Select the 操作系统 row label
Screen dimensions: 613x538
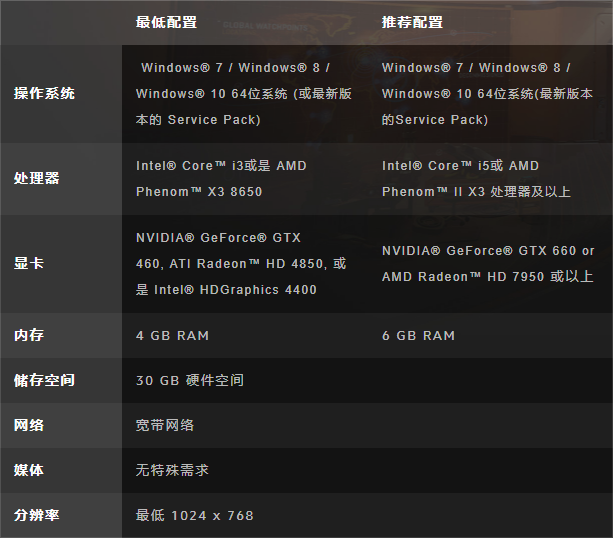coord(44,93)
